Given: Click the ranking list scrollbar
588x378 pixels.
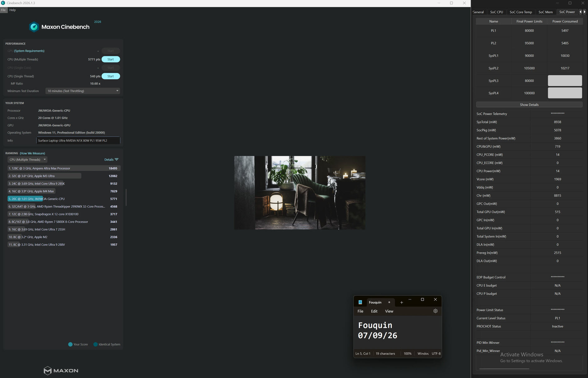Looking at the screenshot, I should [126, 197].
